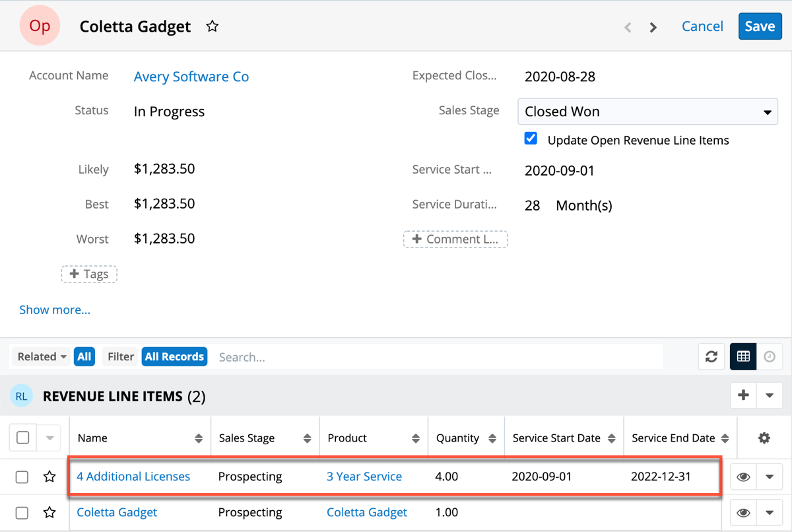Go to the next record arrow
The height and width of the screenshot is (532, 792).
653,27
